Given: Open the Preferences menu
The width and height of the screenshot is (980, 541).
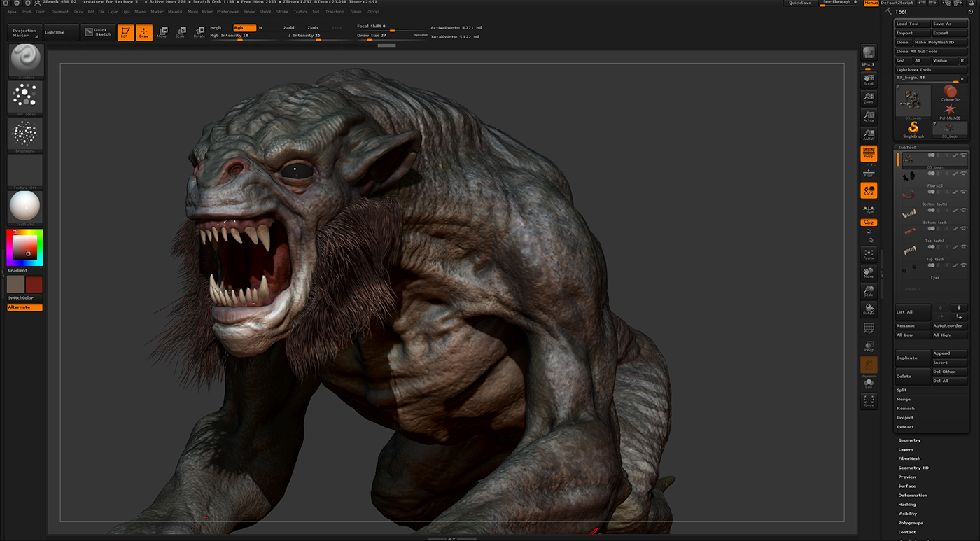Looking at the screenshot, I should (x=227, y=12).
